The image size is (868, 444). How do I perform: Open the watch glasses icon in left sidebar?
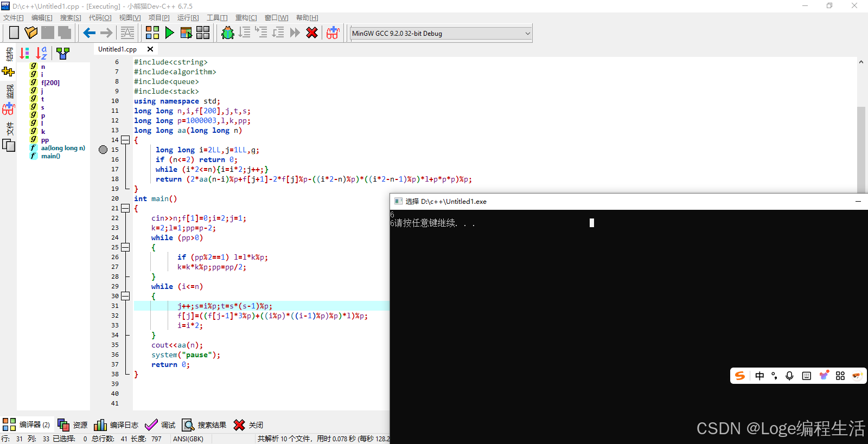[x=8, y=109]
